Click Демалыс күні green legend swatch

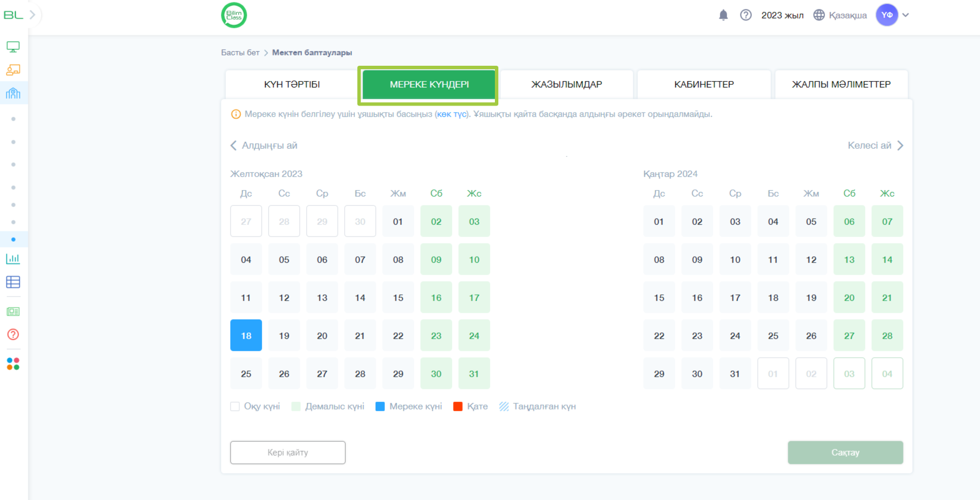point(296,407)
